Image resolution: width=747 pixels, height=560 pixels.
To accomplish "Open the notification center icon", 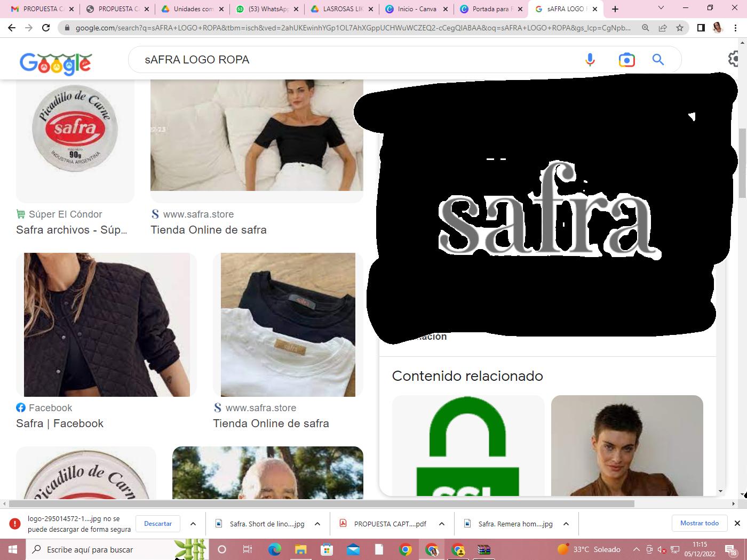I will tap(731, 550).
